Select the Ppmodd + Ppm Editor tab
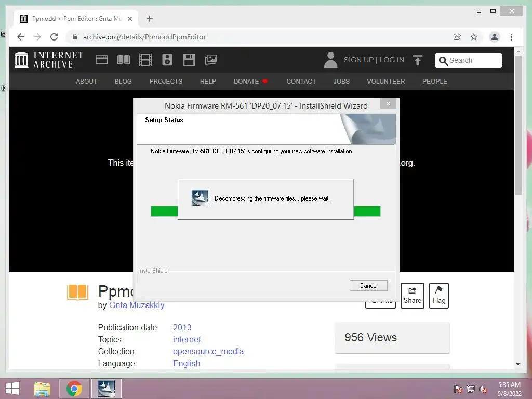 [76, 19]
